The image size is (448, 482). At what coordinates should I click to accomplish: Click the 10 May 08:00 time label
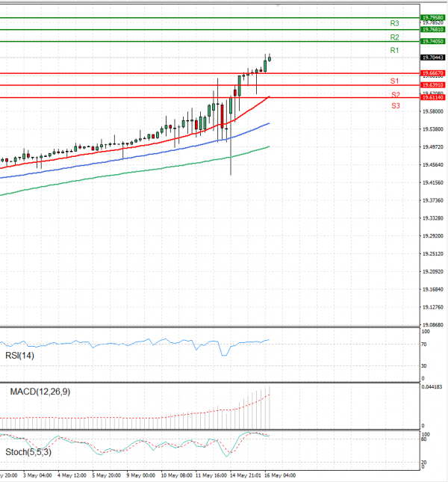176,475
